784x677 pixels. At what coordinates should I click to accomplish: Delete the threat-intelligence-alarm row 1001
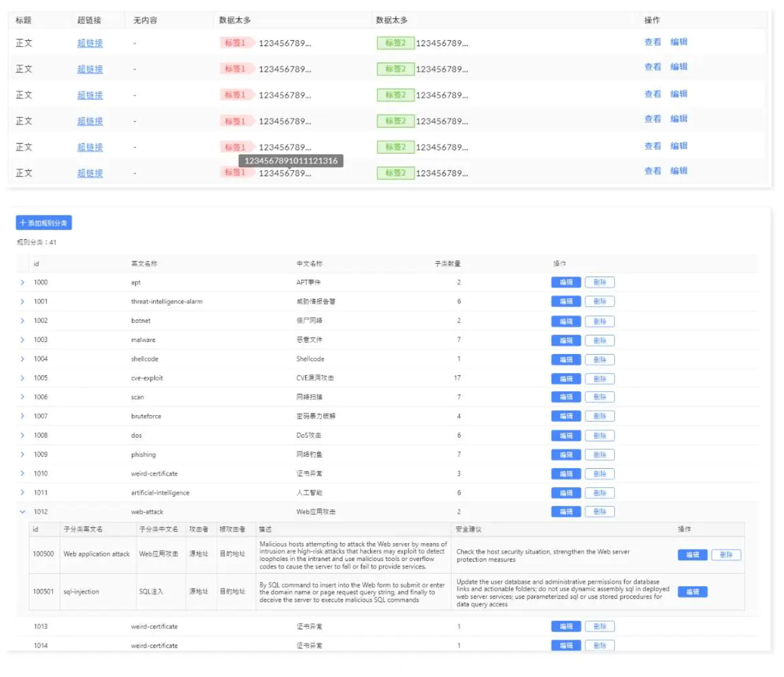[x=600, y=301]
